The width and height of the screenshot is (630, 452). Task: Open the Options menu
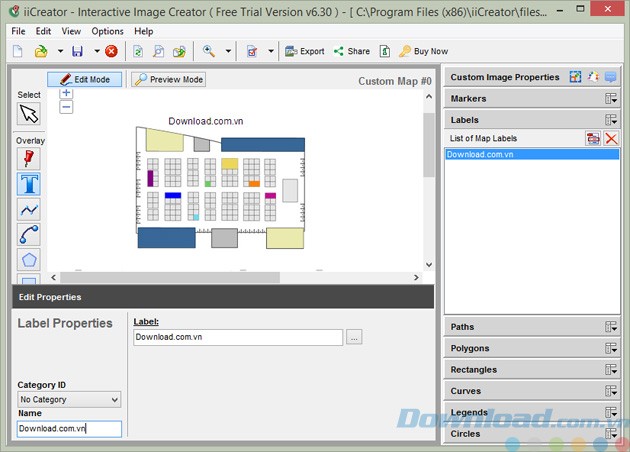click(108, 31)
